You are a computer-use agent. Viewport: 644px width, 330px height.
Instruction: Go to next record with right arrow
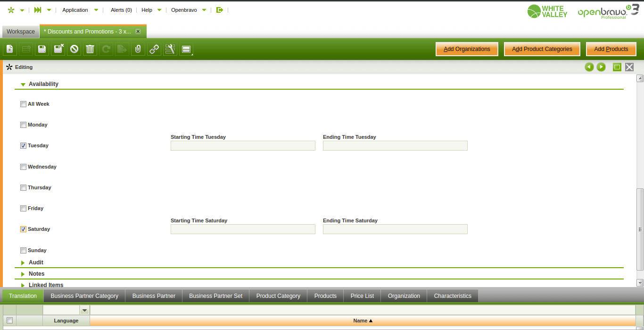click(x=601, y=67)
